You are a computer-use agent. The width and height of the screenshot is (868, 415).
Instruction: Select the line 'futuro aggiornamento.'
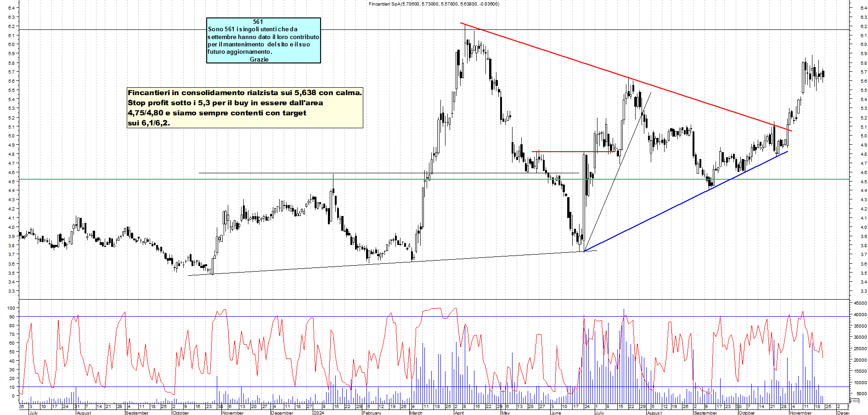[x=240, y=52]
